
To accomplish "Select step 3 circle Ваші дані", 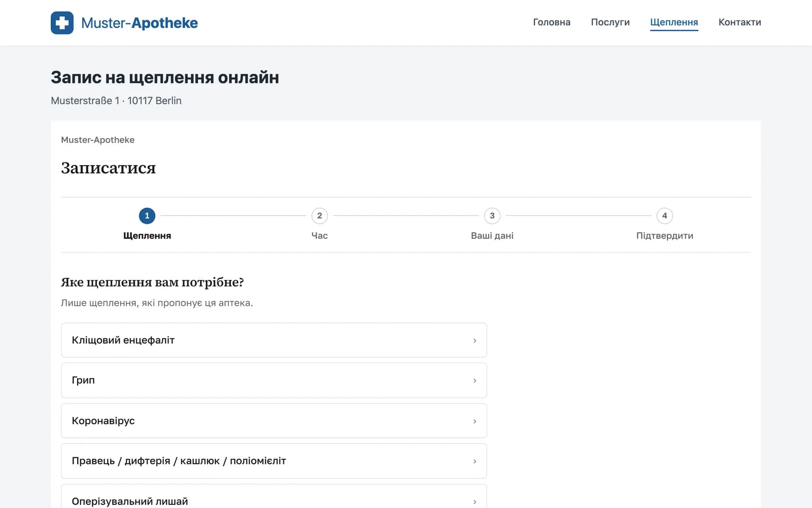I will pyautogui.click(x=492, y=216).
